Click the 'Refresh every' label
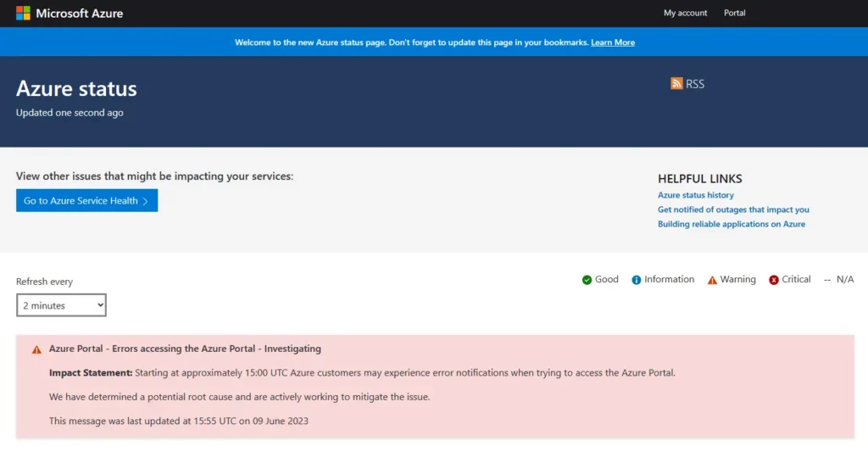This screenshot has height=452, width=868. (44, 282)
